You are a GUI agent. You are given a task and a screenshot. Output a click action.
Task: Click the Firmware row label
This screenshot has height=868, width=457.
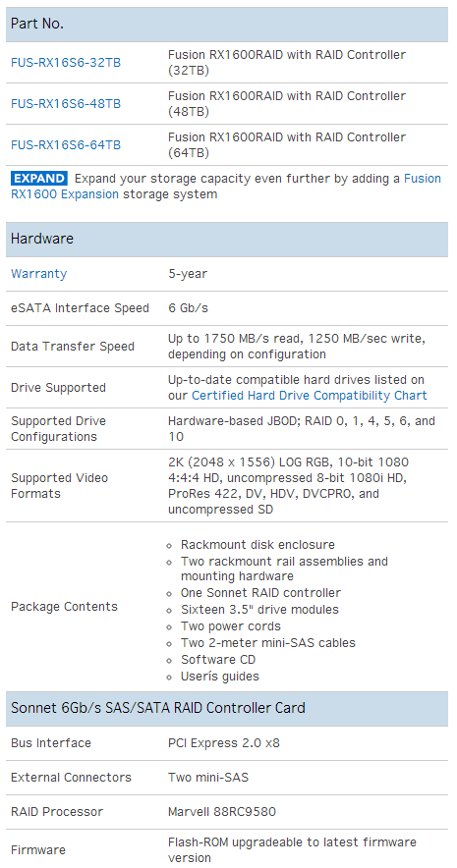click(x=38, y=849)
